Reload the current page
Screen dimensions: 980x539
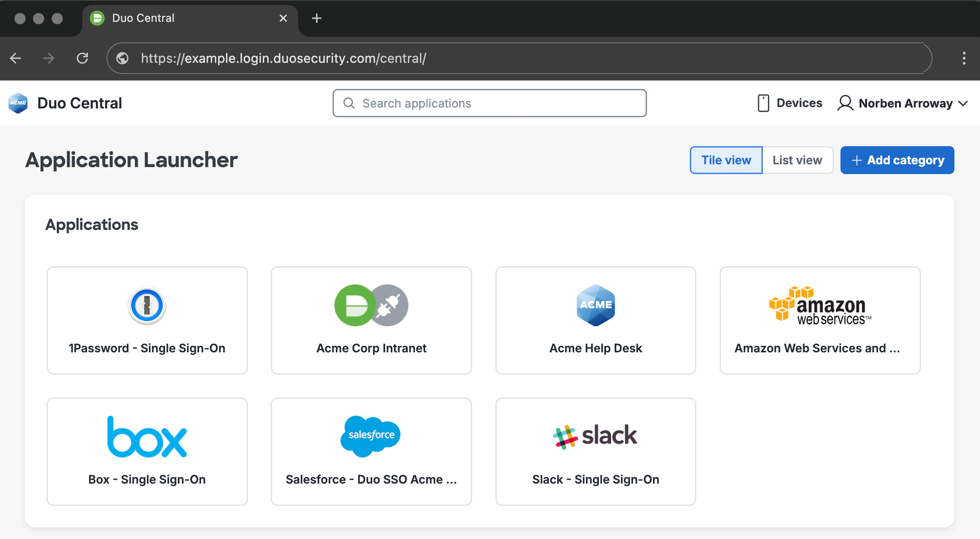pos(82,58)
